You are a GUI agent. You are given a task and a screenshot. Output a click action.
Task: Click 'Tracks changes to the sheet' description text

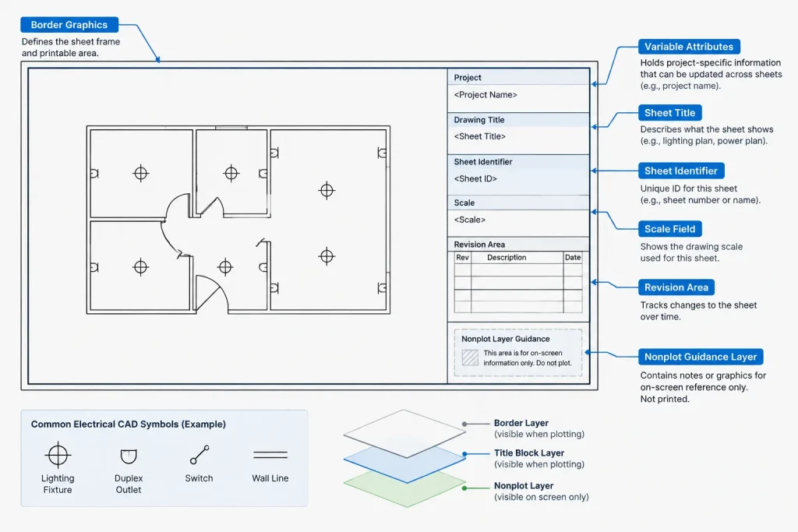[699, 305]
